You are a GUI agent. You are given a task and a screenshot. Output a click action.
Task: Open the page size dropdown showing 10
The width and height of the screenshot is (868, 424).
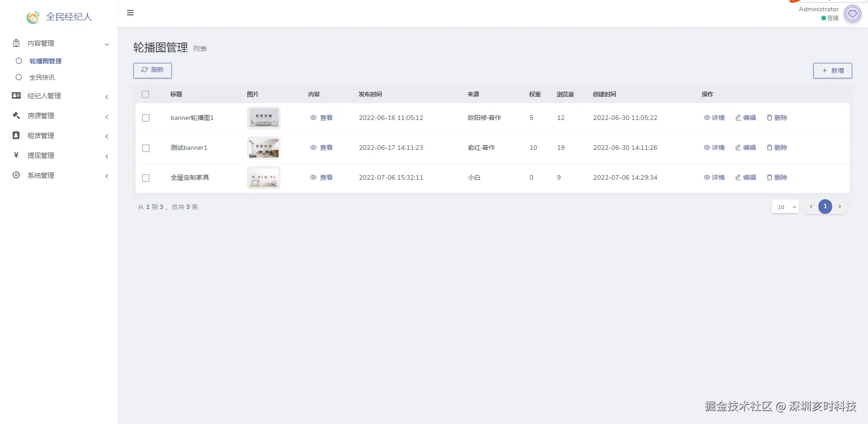tap(785, 207)
